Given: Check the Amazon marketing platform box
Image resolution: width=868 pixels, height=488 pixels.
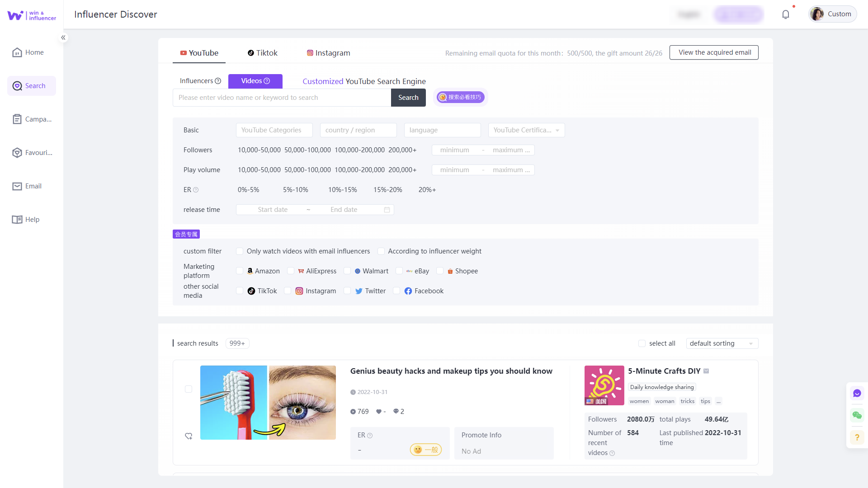Looking at the screenshot, I should tap(240, 271).
